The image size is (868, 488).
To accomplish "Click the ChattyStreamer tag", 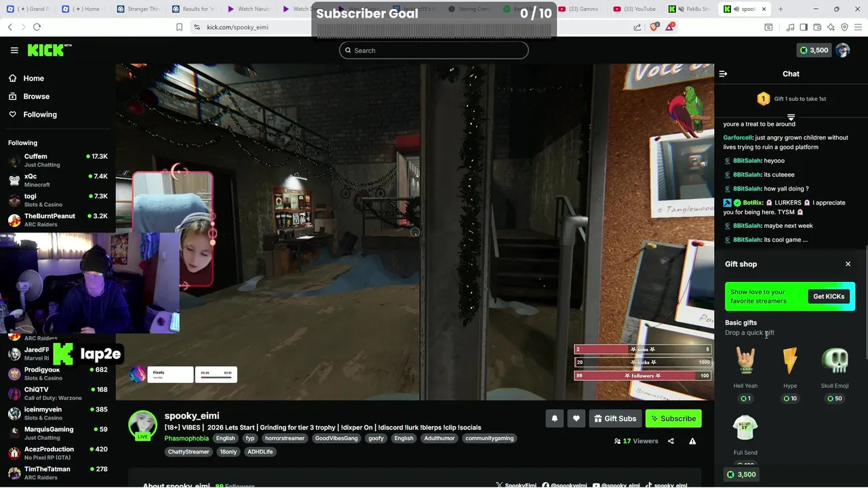I will [x=189, y=452].
